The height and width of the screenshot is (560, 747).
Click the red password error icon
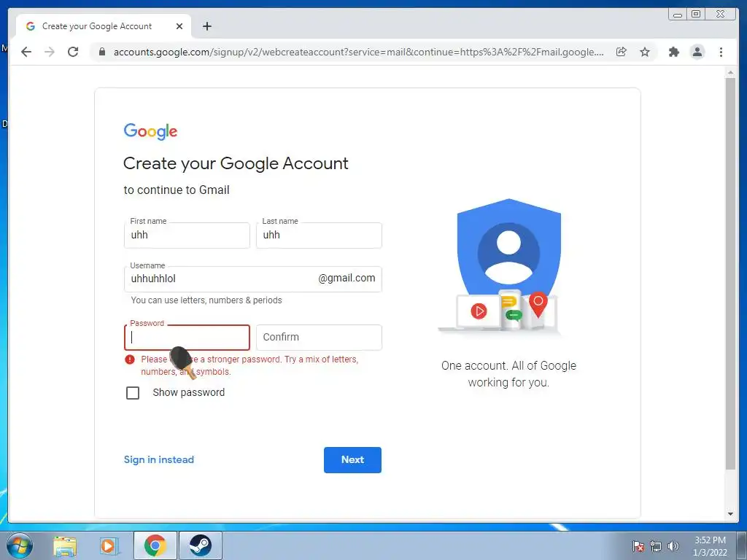click(x=130, y=359)
